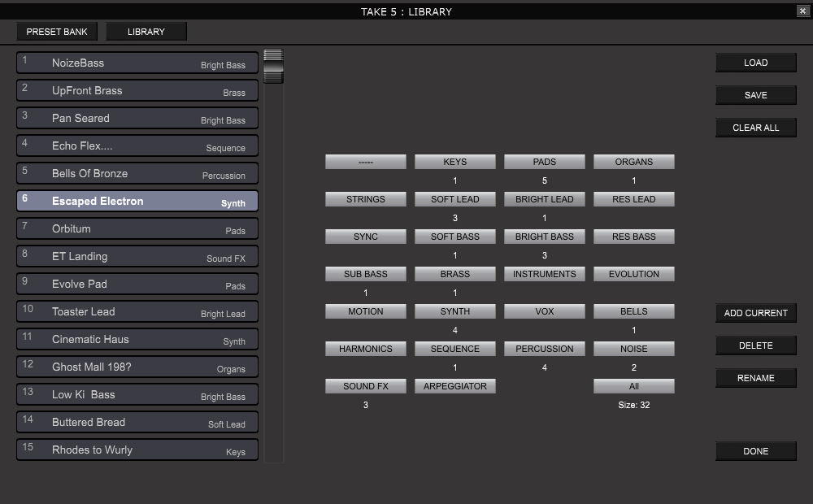Image resolution: width=813 pixels, height=504 pixels.
Task: Toggle the Bright Bass category filter
Action: (x=545, y=237)
